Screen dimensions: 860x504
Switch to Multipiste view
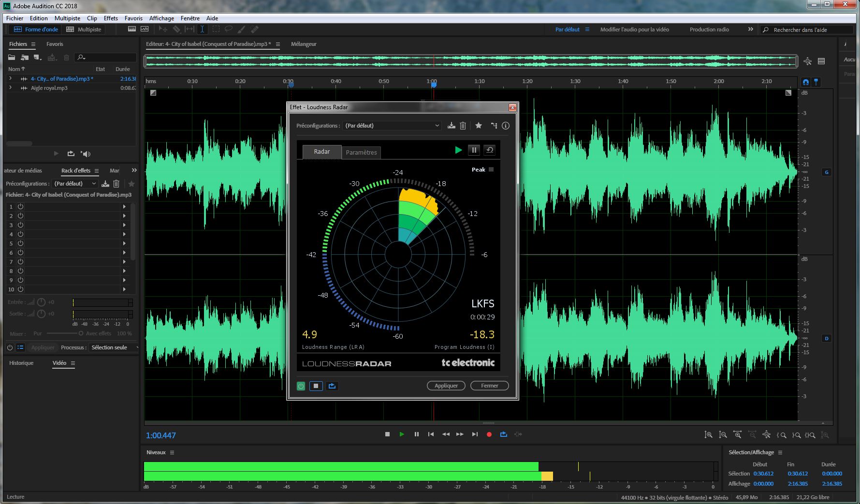pos(84,29)
